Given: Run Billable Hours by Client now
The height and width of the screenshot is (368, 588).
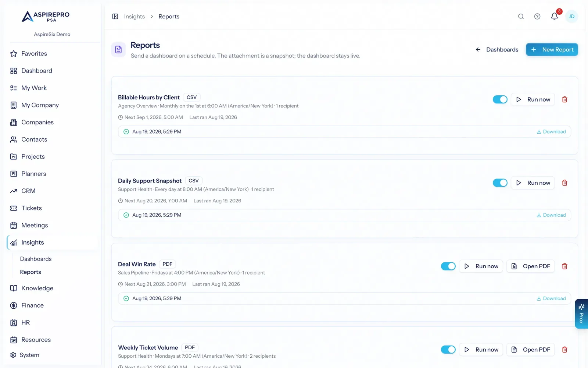Looking at the screenshot, I should tap(533, 99).
